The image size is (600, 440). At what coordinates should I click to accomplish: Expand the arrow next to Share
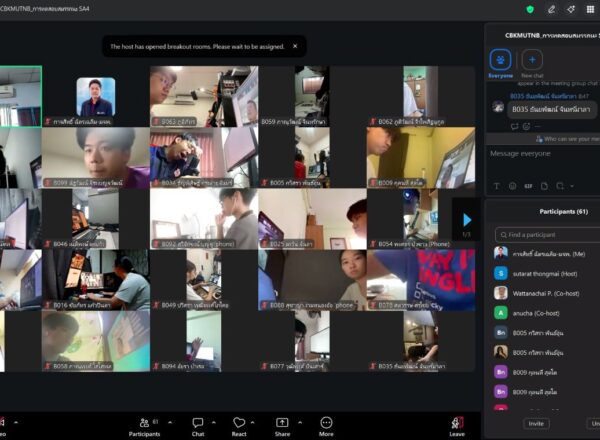(301, 421)
